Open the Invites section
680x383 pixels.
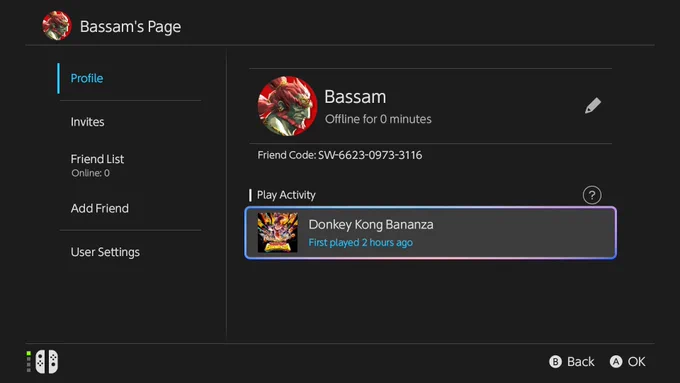pos(87,122)
